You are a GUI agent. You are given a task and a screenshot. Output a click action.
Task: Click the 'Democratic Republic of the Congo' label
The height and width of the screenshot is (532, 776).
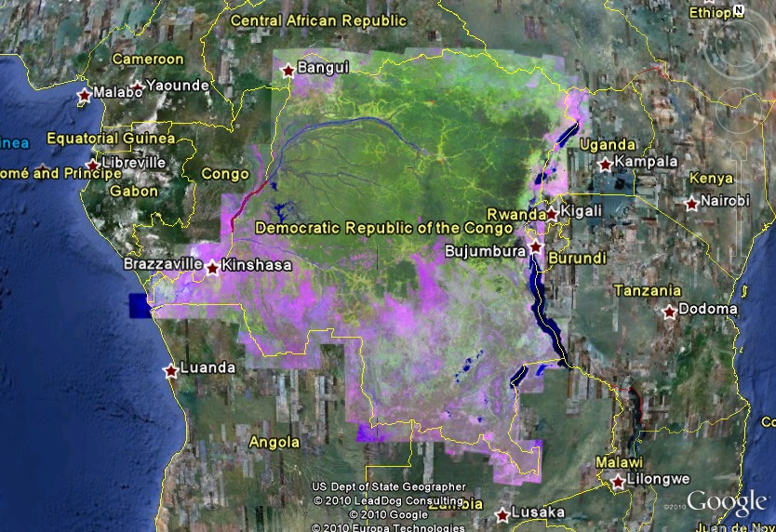[383, 228]
